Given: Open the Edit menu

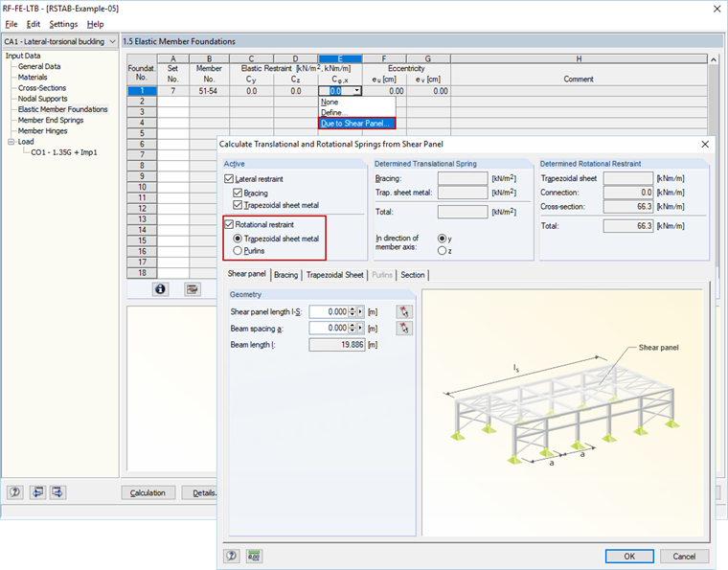Looking at the screenshot, I should tap(33, 24).
